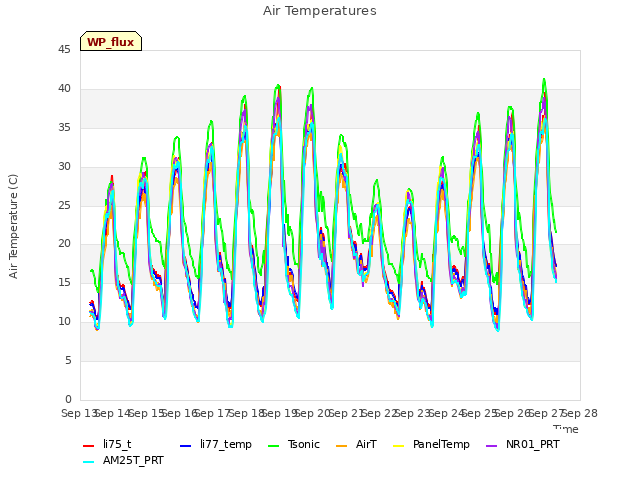The height and width of the screenshot is (480, 640).
Task: Click the red li75_t color swatch
Action: click(89, 446)
